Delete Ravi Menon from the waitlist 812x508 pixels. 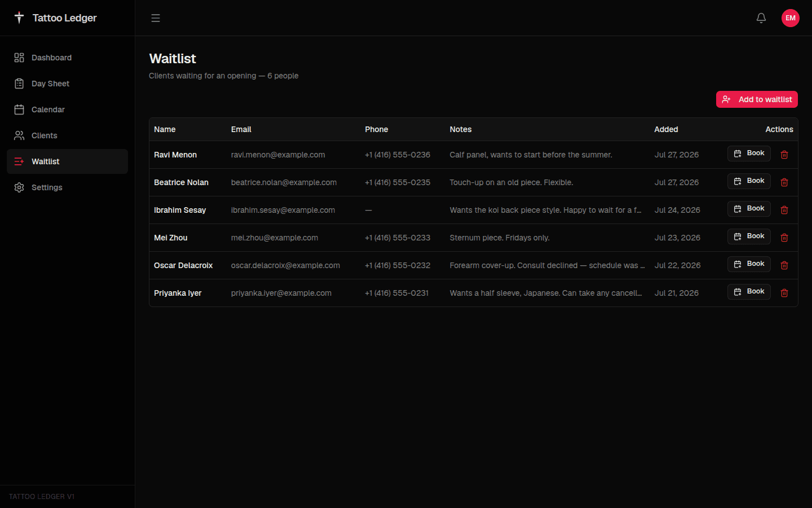(784, 155)
